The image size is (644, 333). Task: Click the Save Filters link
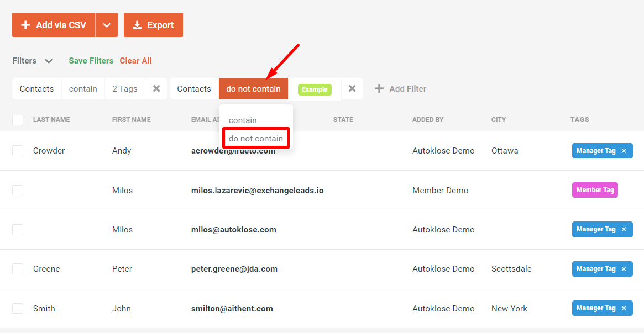[91, 61]
